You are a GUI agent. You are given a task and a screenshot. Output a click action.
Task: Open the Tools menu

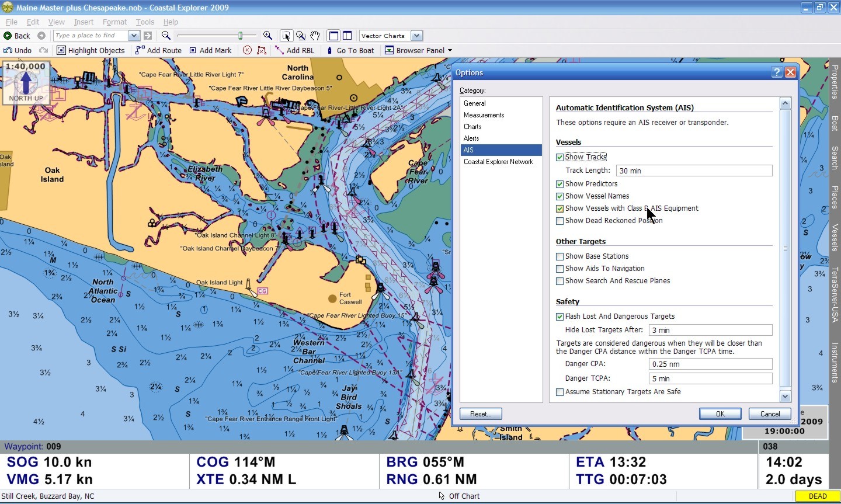[x=145, y=22]
